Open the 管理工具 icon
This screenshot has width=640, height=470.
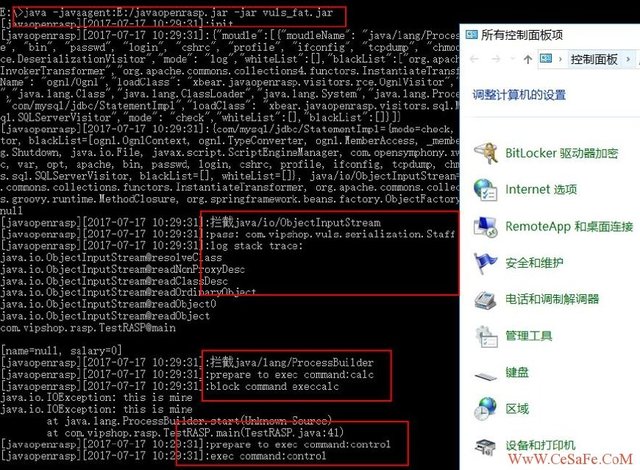(x=486, y=336)
